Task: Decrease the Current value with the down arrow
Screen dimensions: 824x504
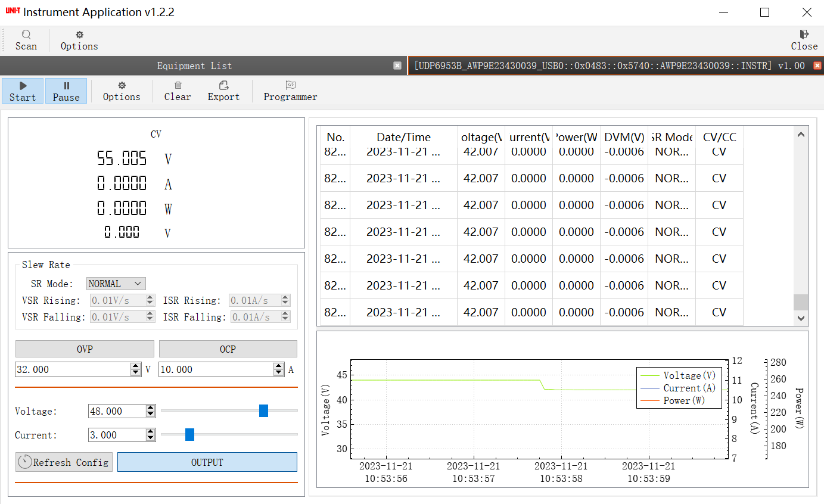Action: 151,438
